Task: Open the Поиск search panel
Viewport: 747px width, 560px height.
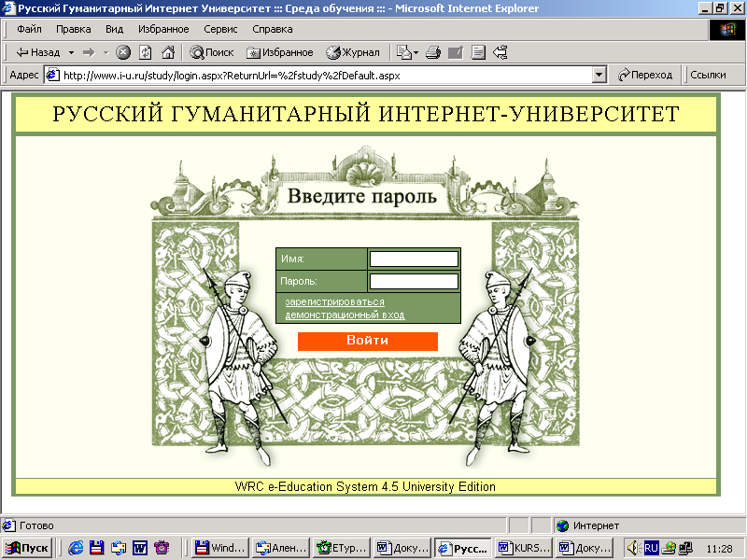Action: pos(212,52)
